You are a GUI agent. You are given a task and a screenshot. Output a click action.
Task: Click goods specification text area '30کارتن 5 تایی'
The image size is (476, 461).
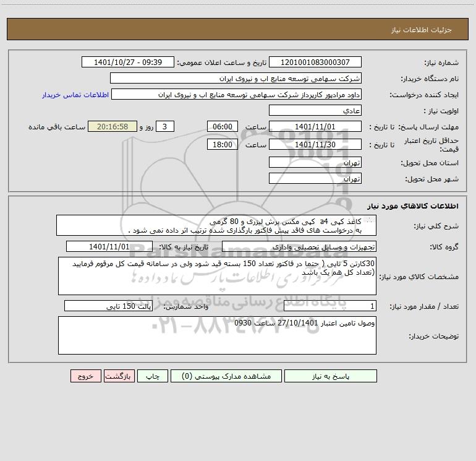tap(217, 276)
